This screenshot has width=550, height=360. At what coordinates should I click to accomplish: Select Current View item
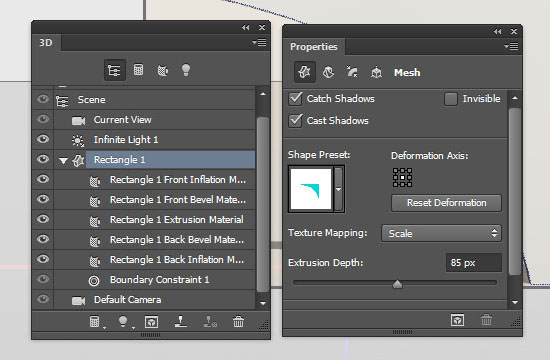(x=155, y=120)
